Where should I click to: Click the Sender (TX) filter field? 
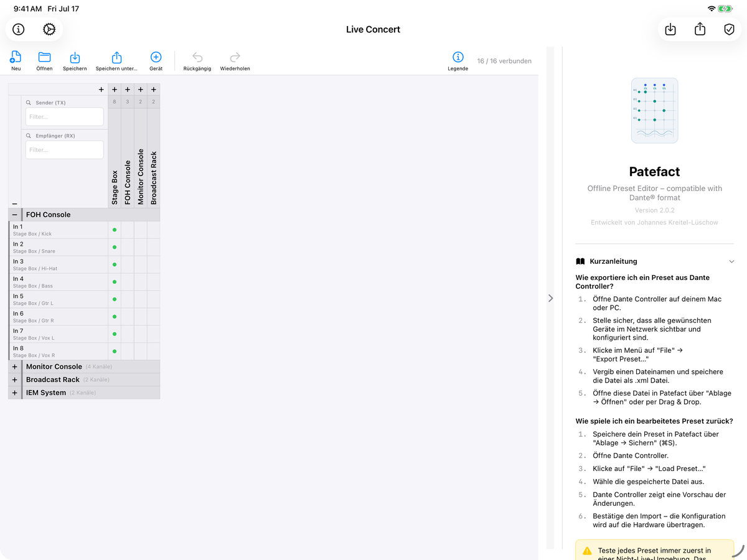pos(65,116)
